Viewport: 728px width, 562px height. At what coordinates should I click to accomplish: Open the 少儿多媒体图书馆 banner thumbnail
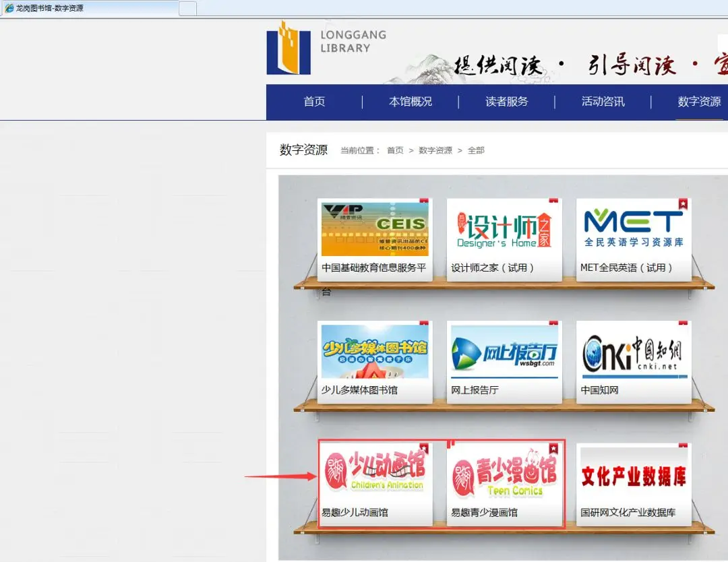tap(375, 352)
